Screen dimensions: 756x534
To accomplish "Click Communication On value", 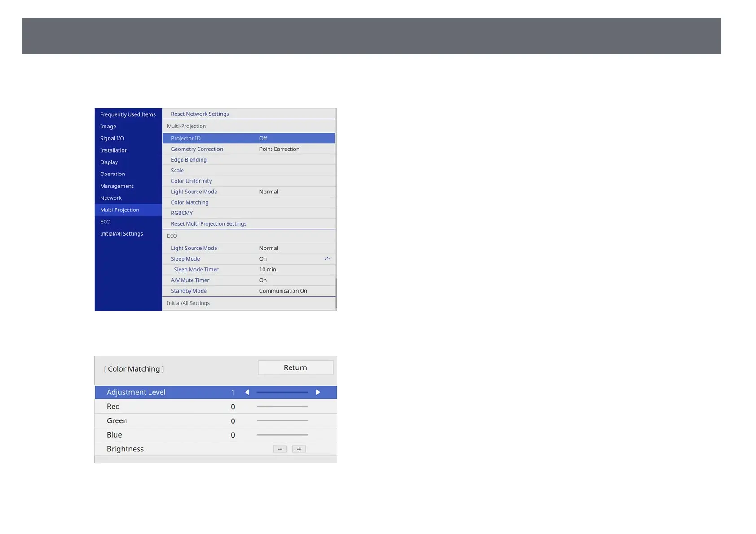I will (283, 291).
